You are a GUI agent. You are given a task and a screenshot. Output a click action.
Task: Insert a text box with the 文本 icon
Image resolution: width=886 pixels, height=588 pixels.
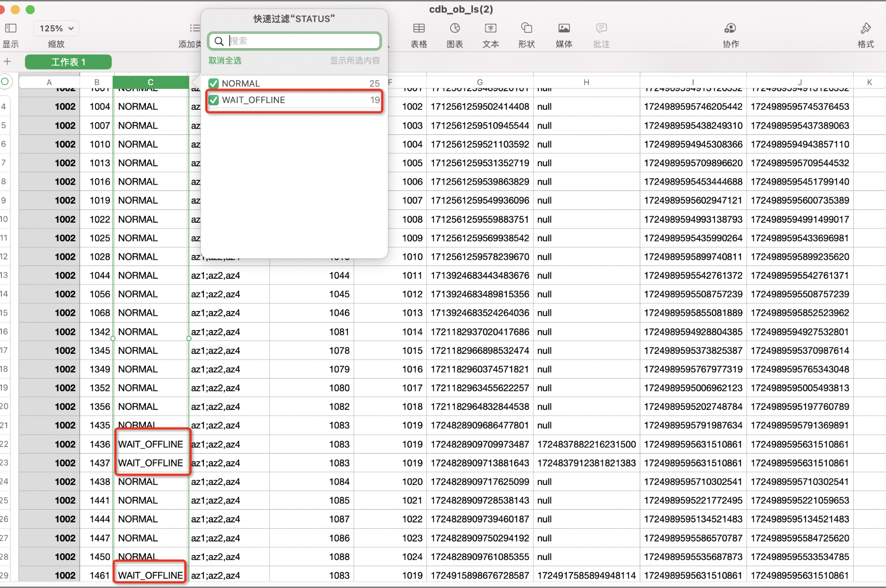tap(491, 28)
